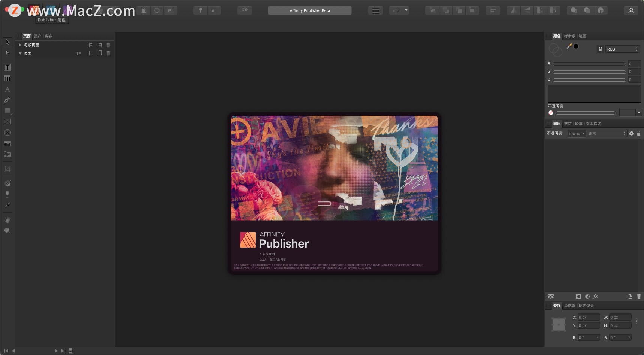Select the Frame Text tool

7,67
